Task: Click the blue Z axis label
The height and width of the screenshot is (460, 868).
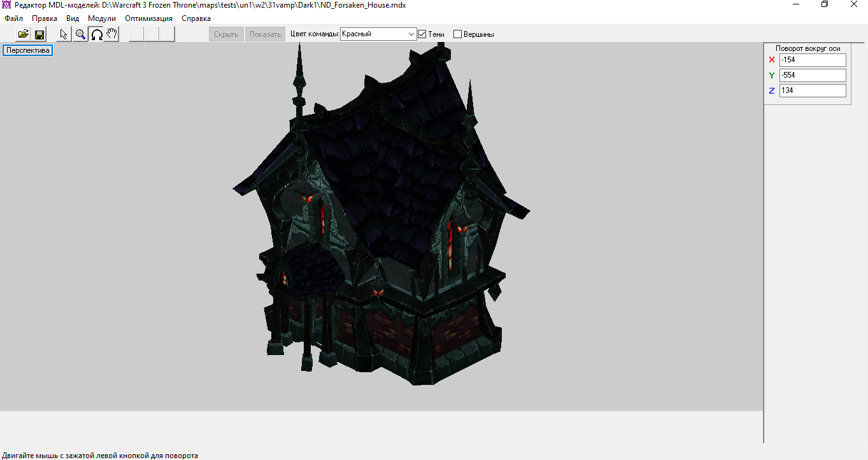Action: click(x=772, y=90)
